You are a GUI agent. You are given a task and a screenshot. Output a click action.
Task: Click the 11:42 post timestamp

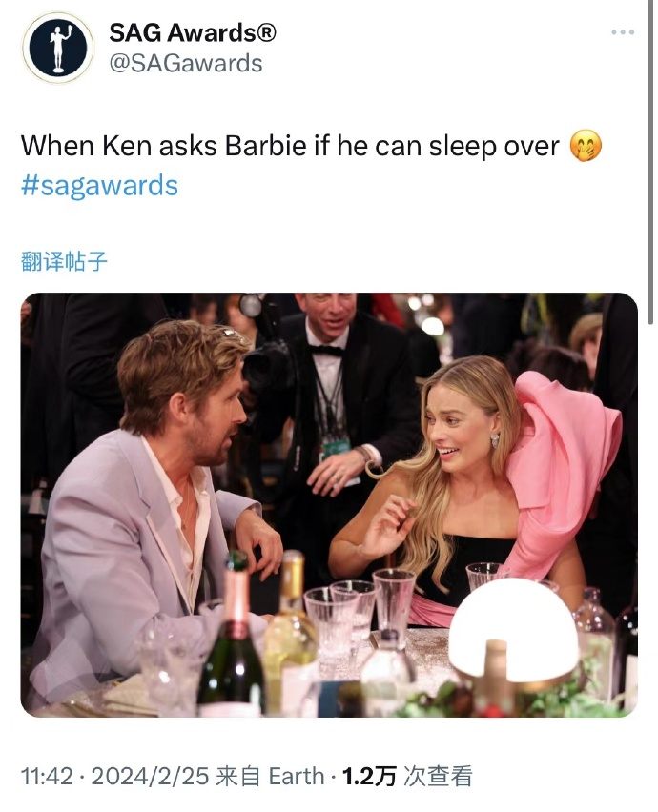pos(47,777)
